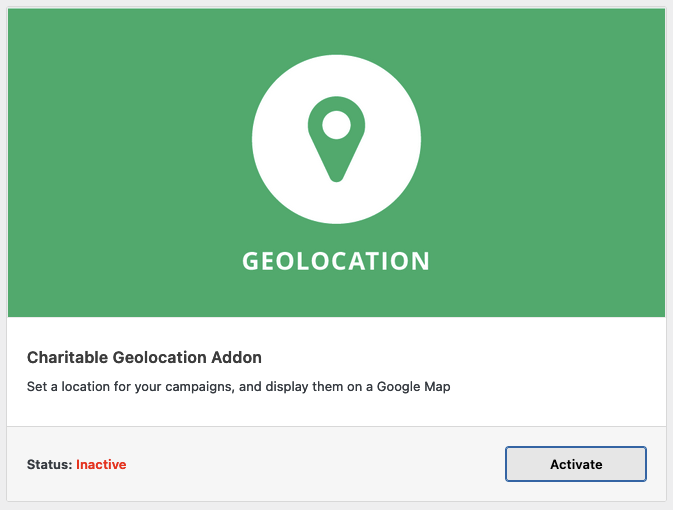
Task: Click the green map pin icon
Action: pyautogui.click(x=336, y=139)
